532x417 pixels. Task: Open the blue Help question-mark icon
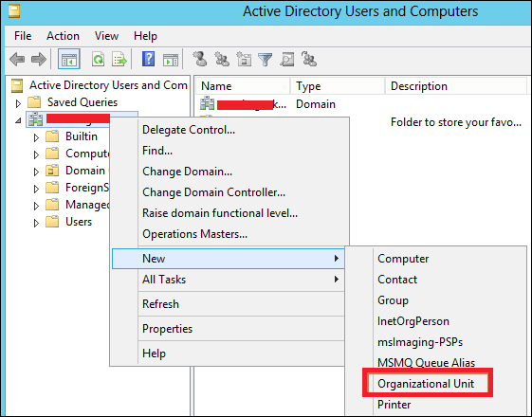149,60
